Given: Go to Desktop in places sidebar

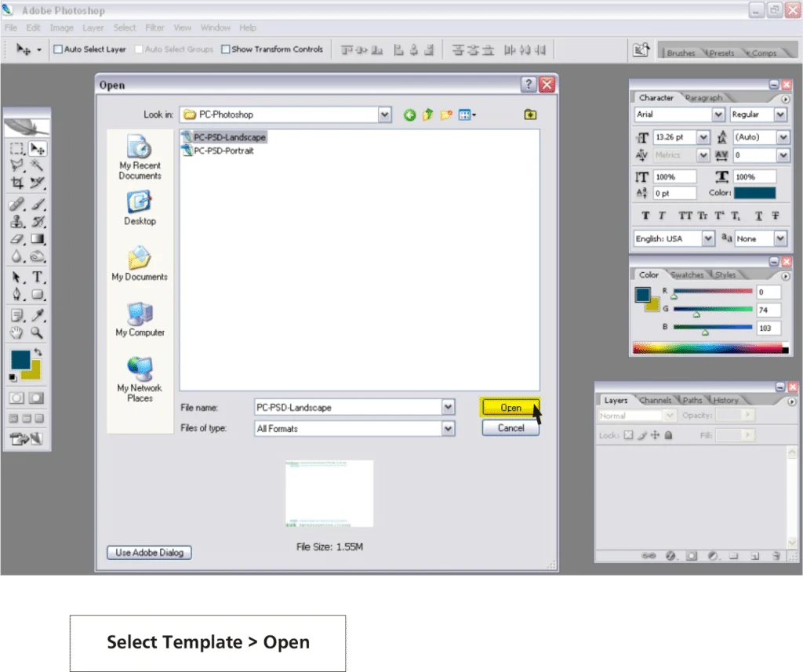Looking at the screenshot, I should click(140, 209).
